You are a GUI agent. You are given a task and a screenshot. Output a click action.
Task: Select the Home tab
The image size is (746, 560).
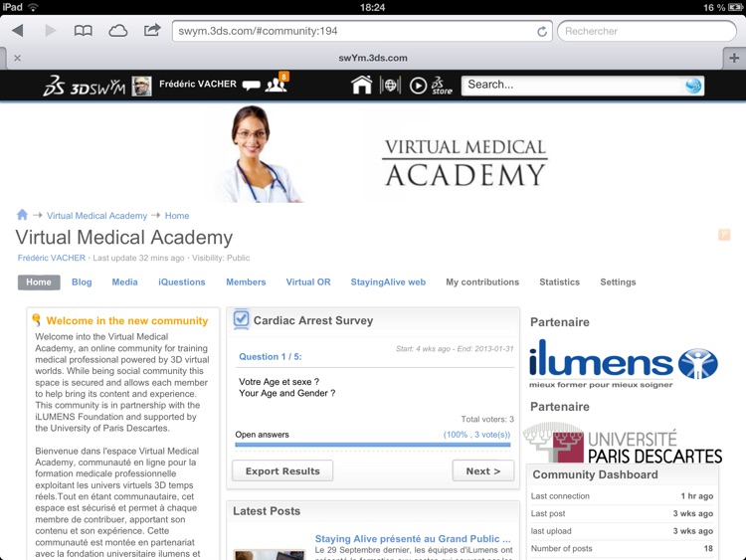pos(39,282)
